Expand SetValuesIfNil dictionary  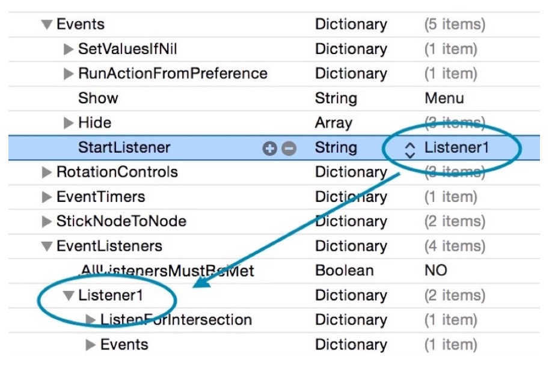[68, 49]
